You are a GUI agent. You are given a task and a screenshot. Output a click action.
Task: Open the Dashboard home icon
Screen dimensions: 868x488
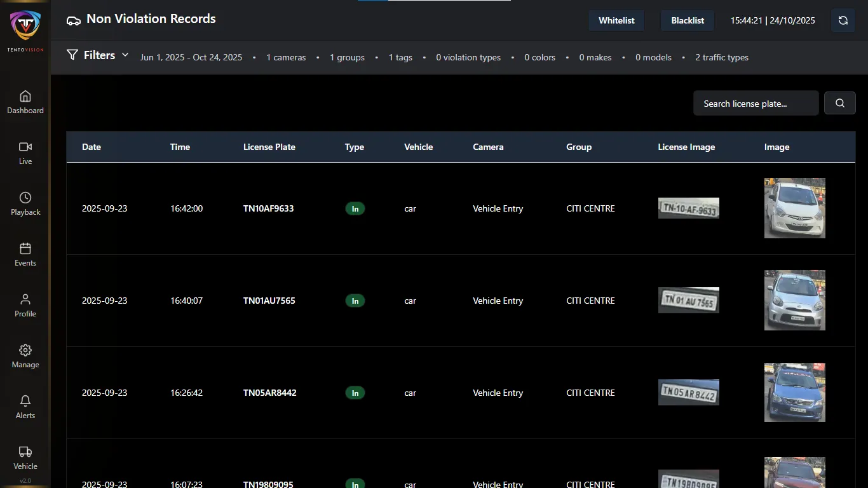pos(25,97)
